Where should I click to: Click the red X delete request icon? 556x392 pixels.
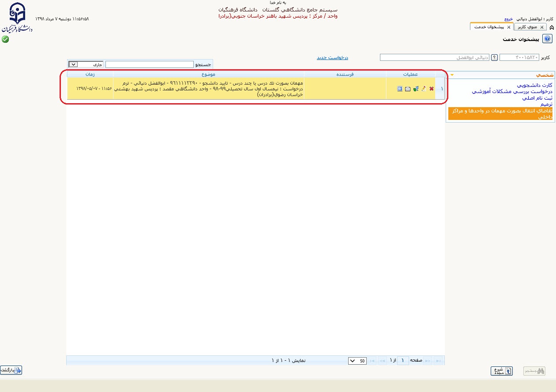tap(432, 89)
